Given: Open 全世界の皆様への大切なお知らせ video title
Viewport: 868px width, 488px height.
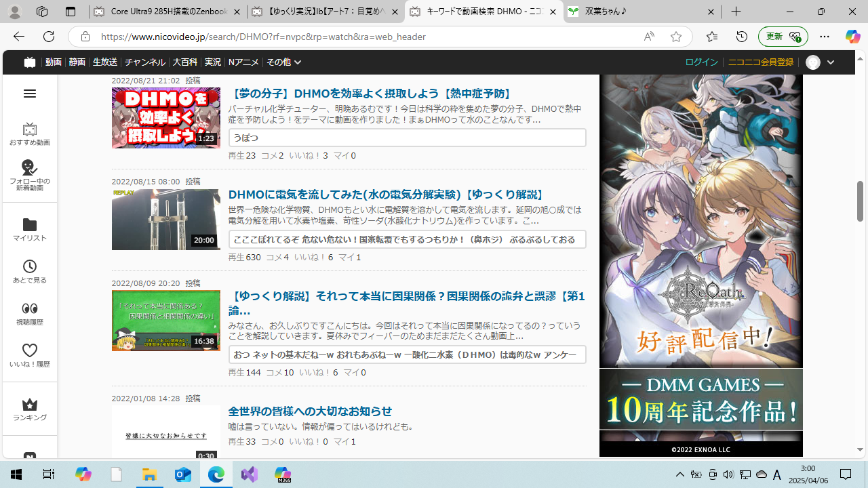Looking at the screenshot, I should (x=310, y=411).
